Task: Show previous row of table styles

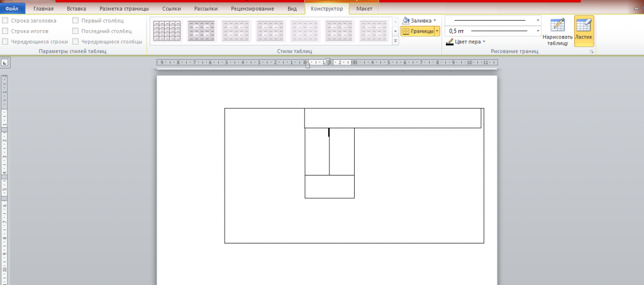Action: point(396,21)
